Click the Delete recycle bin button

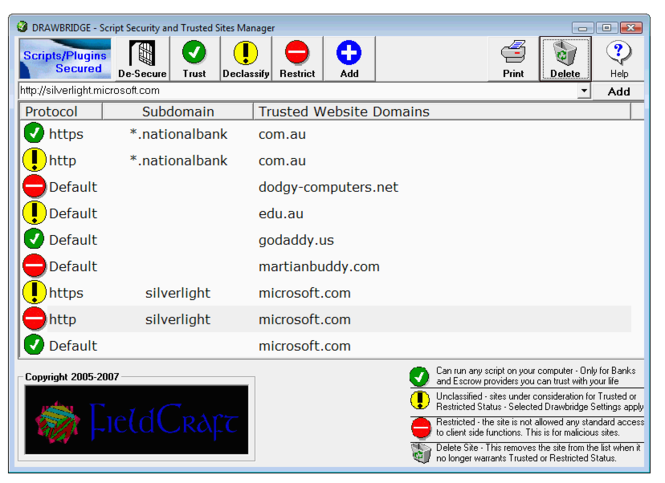565,59
